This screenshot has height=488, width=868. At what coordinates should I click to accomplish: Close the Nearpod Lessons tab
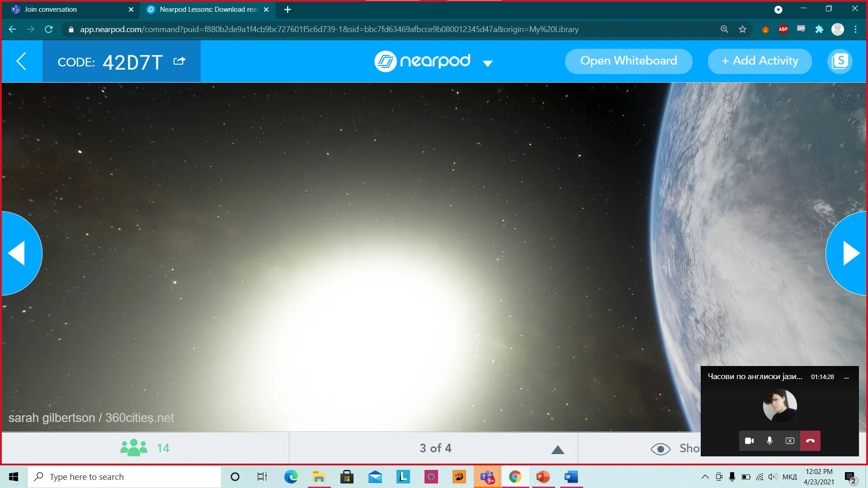tap(266, 9)
